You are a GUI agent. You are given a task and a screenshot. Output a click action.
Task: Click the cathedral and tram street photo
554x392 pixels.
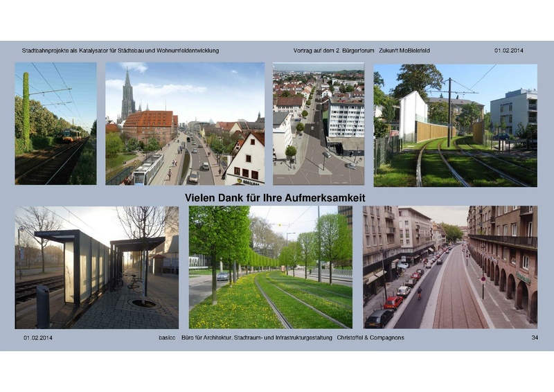coord(185,124)
